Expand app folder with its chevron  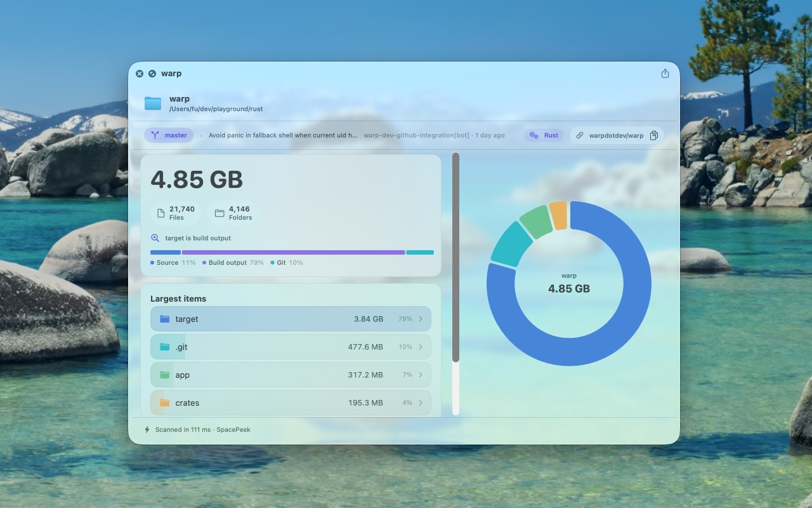click(421, 375)
